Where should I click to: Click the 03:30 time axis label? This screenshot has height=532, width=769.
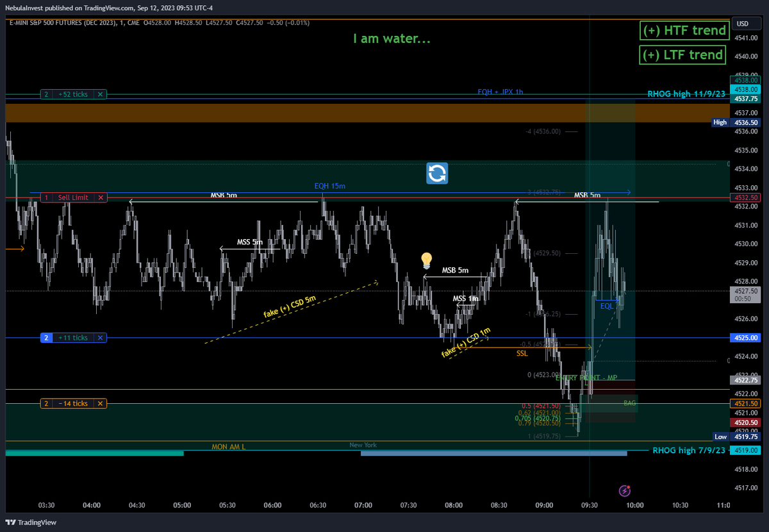pos(46,505)
